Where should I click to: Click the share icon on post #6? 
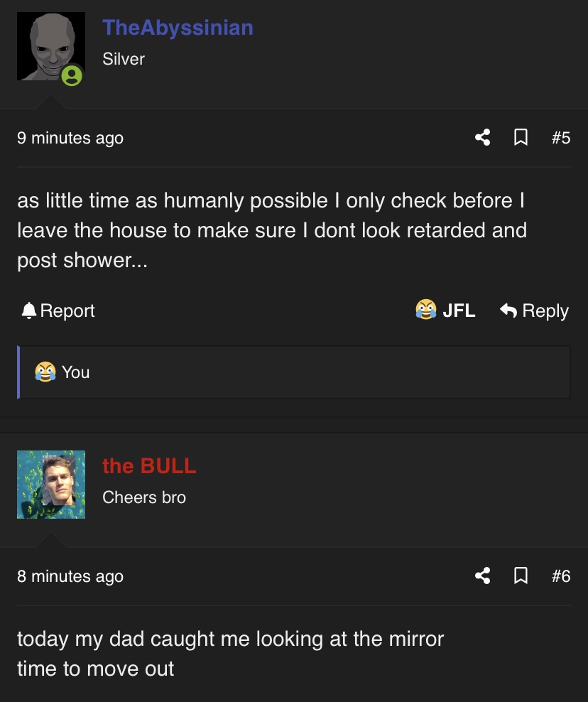(x=482, y=576)
